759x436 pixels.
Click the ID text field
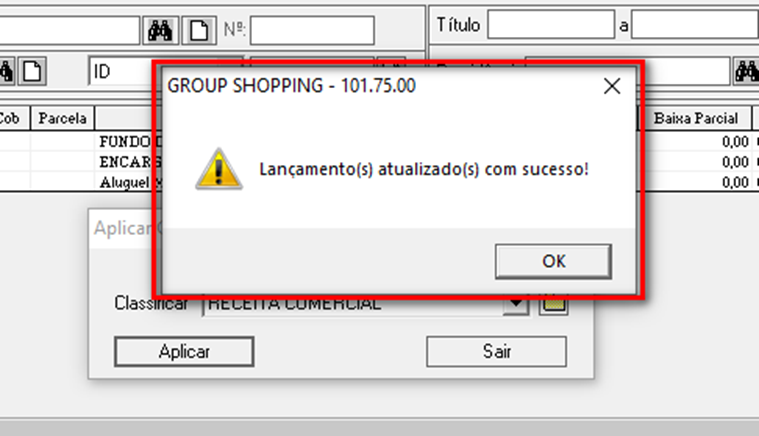pyautogui.click(x=121, y=72)
